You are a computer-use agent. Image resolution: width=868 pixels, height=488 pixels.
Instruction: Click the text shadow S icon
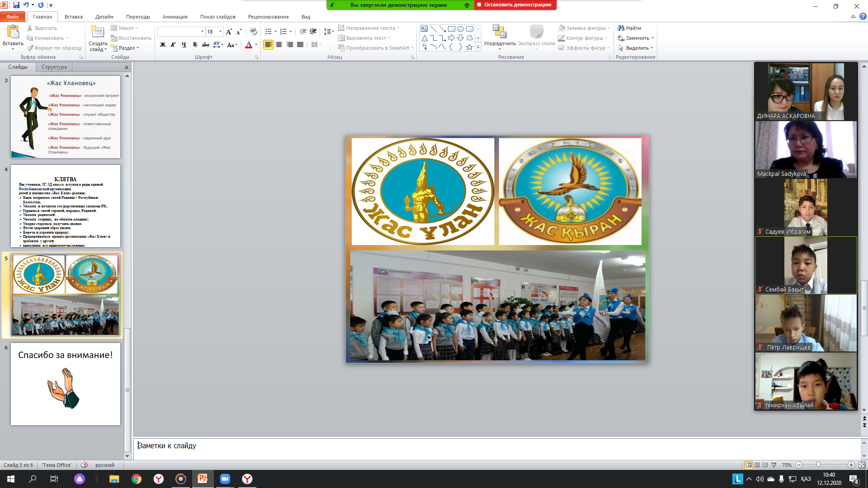pos(195,45)
